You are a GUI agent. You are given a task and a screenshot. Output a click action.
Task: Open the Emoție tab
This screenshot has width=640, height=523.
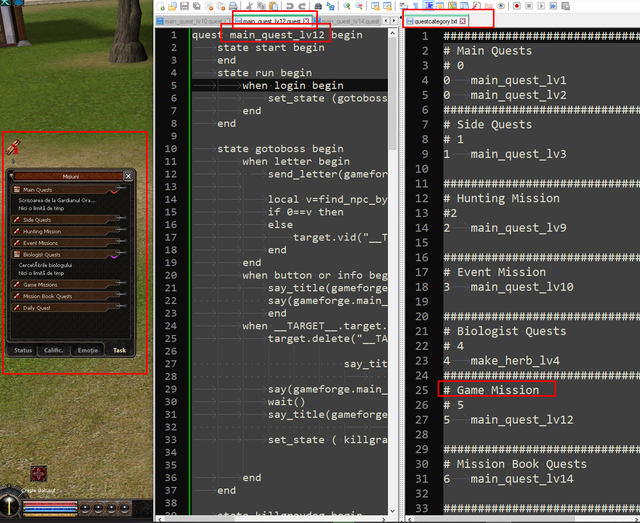[x=88, y=350]
